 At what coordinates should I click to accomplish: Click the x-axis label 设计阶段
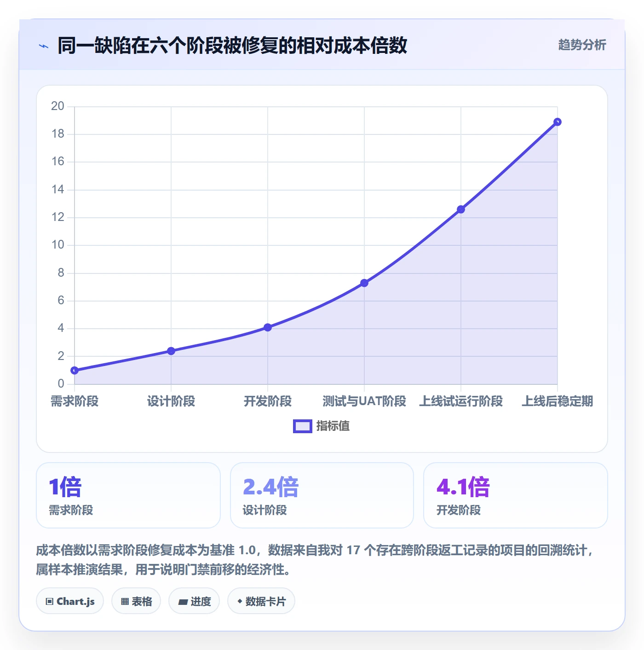(171, 401)
